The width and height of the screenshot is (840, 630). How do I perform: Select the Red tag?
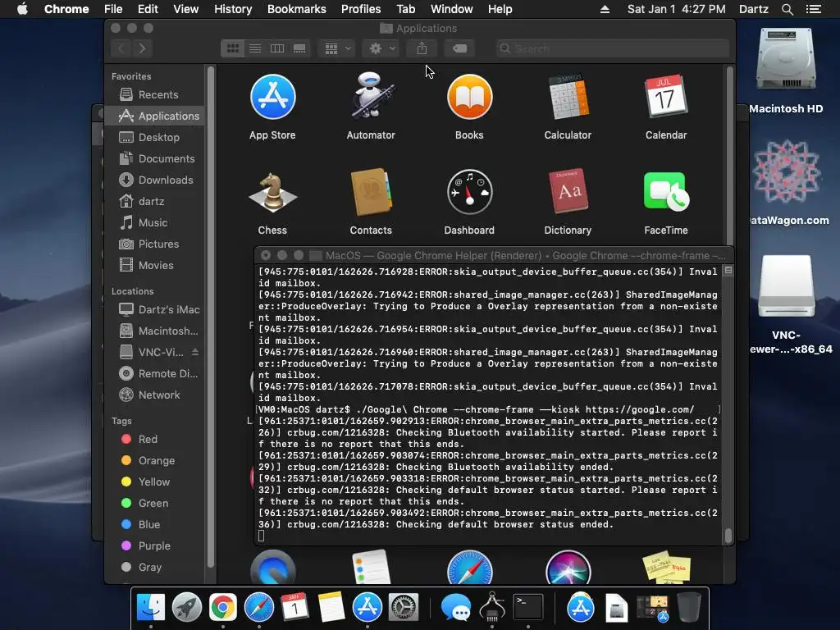coord(154,440)
